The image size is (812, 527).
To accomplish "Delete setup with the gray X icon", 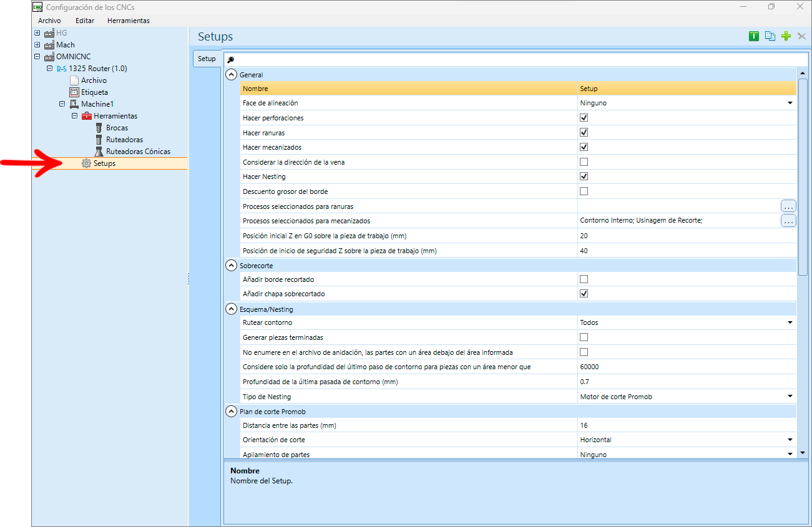I will [x=802, y=37].
